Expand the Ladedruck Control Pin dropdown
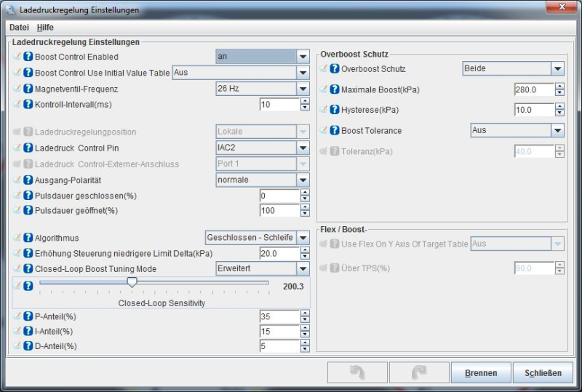The height and width of the screenshot is (392, 582). [303, 148]
